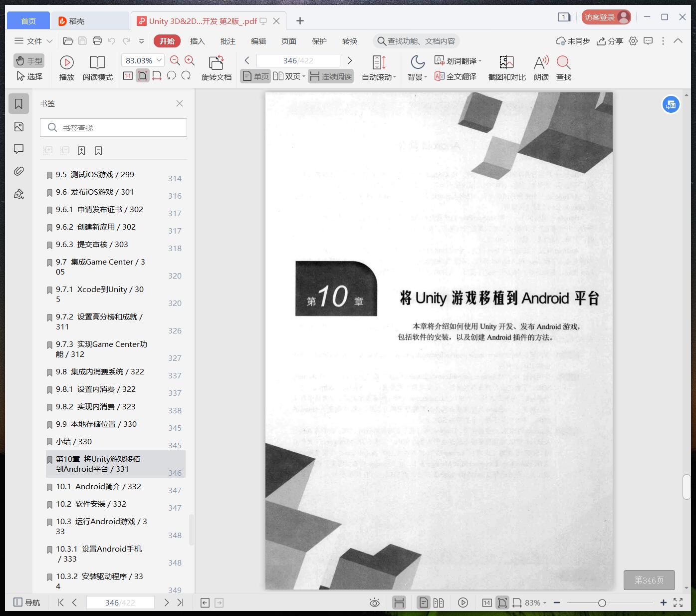Viewport: 696px width, 616px height.
Task: Select 选择 selection tool mode
Action: click(x=29, y=76)
